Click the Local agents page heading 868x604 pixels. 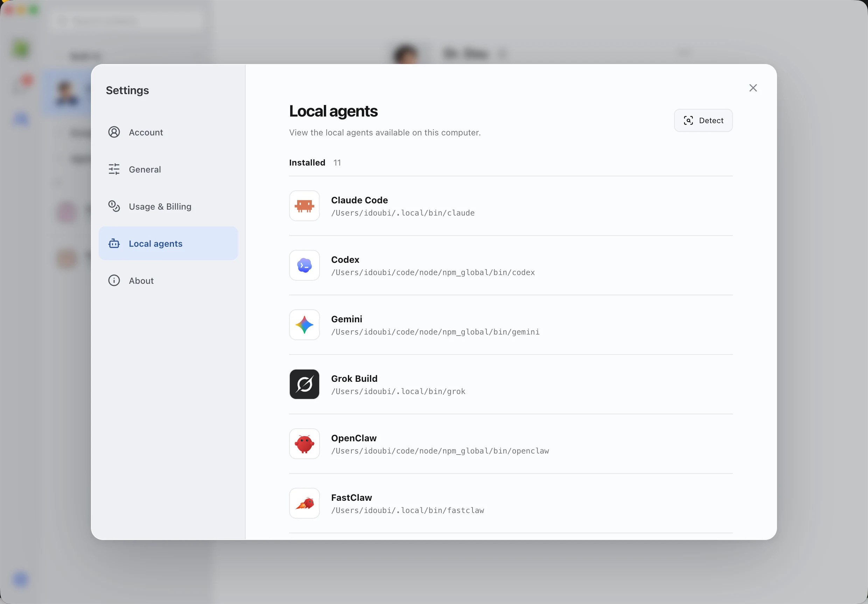click(334, 111)
